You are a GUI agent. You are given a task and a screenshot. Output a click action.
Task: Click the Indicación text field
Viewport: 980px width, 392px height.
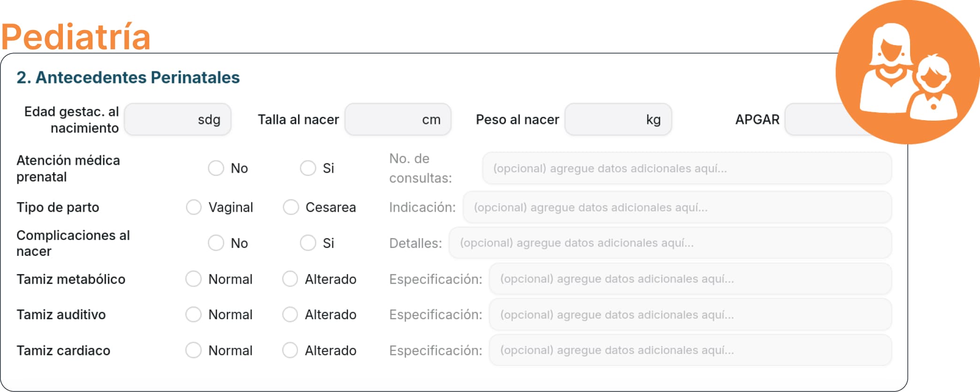(677, 207)
